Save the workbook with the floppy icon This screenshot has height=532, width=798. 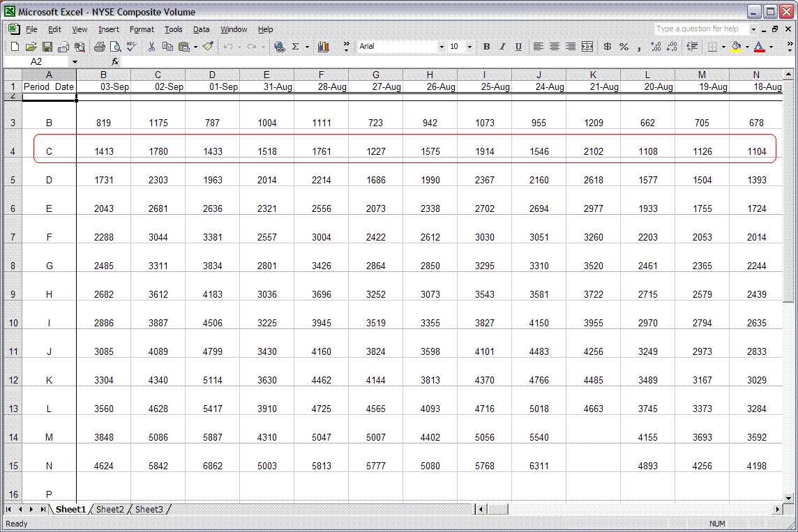[47, 47]
